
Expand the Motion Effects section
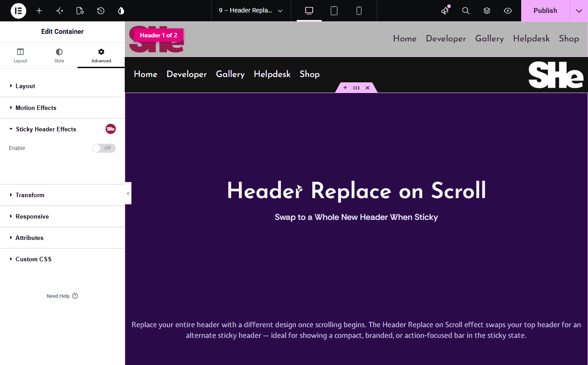tap(62, 108)
